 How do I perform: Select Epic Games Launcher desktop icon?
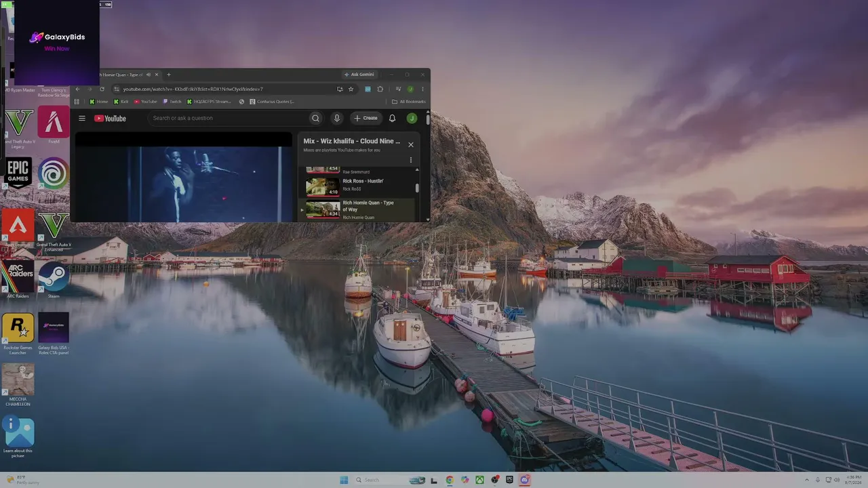[18, 178]
